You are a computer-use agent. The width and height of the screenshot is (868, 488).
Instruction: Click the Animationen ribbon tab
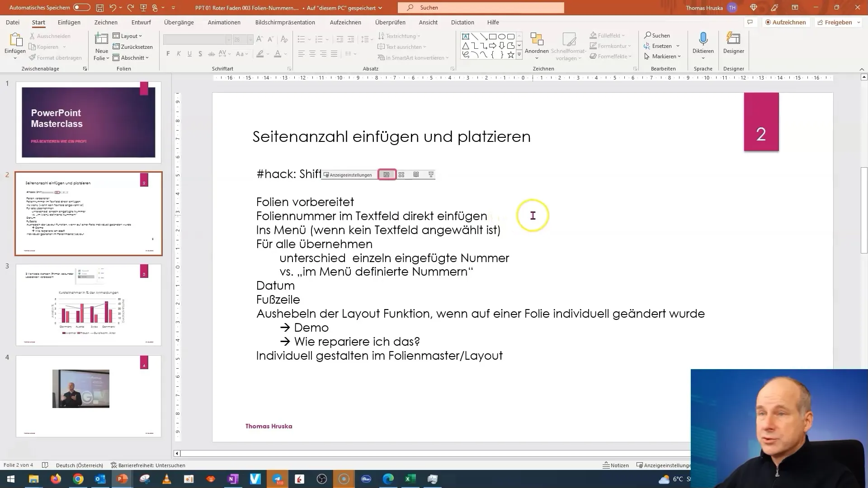(225, 23)
